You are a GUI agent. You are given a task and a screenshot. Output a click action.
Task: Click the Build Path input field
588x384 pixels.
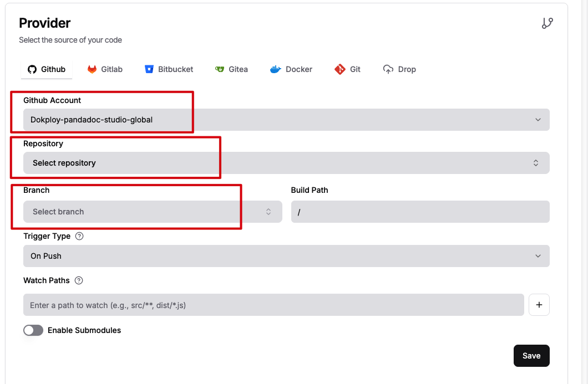pos(420,212)
